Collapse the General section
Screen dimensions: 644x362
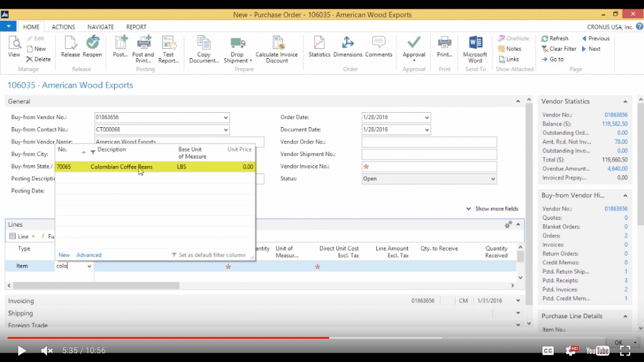pos(518,101)
